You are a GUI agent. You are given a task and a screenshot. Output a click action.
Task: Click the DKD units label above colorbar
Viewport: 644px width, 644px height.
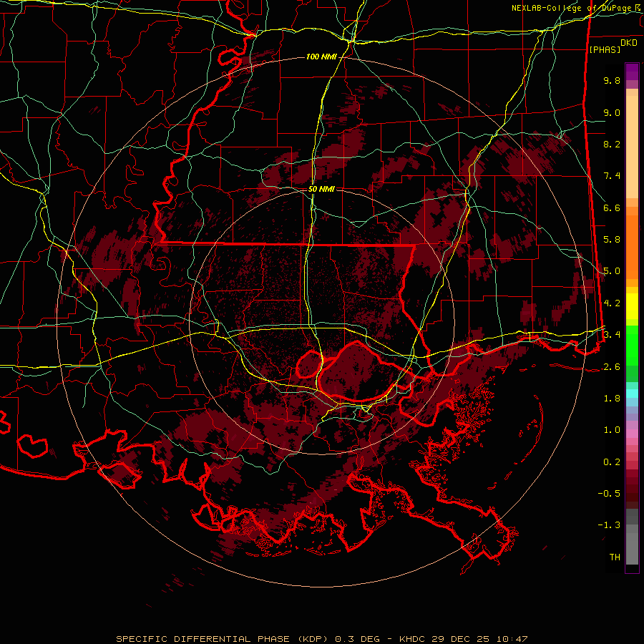(x=629, y=43)
